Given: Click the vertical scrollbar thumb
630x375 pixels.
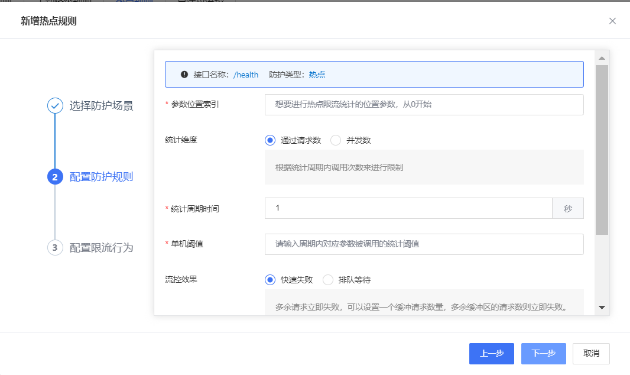Looking at the screenshot, I should (x=601, y=150).
